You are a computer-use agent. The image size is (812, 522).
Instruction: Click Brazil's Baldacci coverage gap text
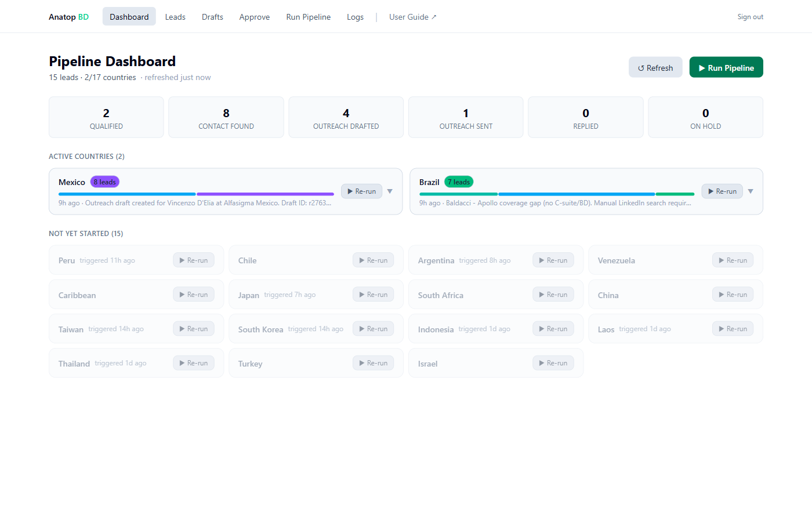coord(555,203)
